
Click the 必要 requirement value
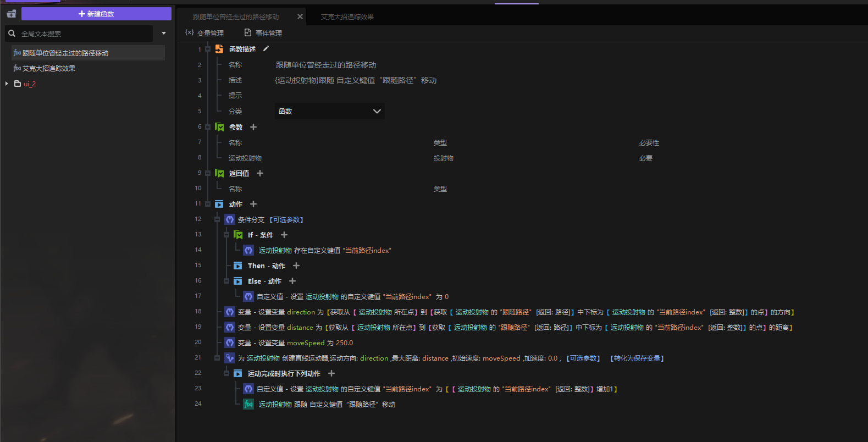pyautogui.click(x=646, y=158)
